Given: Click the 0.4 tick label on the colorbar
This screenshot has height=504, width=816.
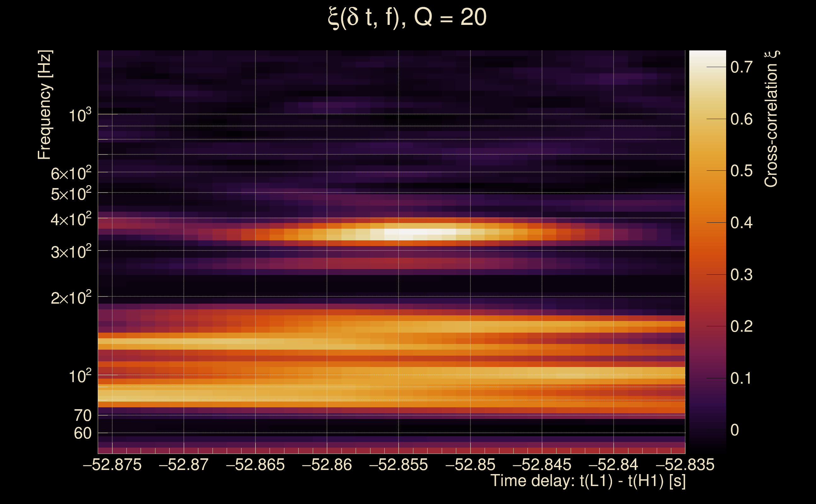Looking at the screenshot, I should pos(741,223).
